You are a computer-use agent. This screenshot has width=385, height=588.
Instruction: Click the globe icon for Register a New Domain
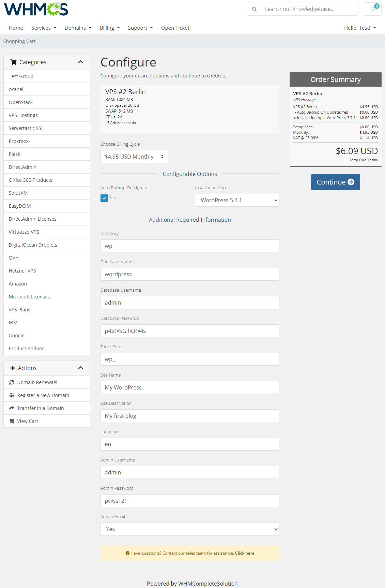coord(12,395)
